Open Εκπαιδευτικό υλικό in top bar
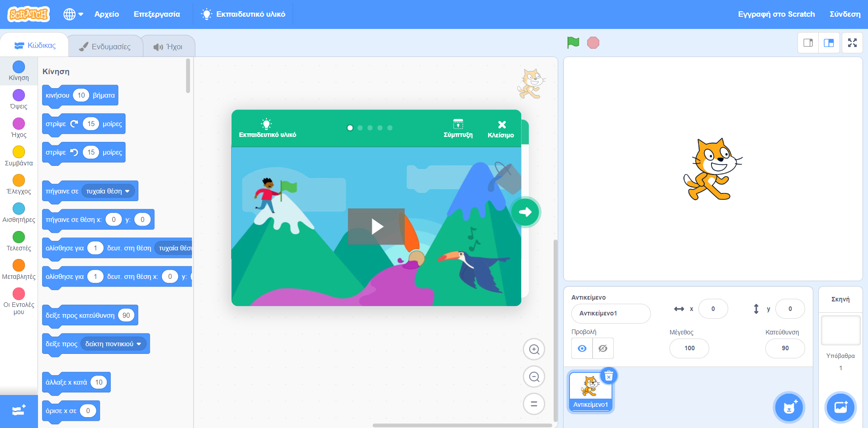Screen dimensions: 868x428 pyautogui.click(x=243, y=14)
